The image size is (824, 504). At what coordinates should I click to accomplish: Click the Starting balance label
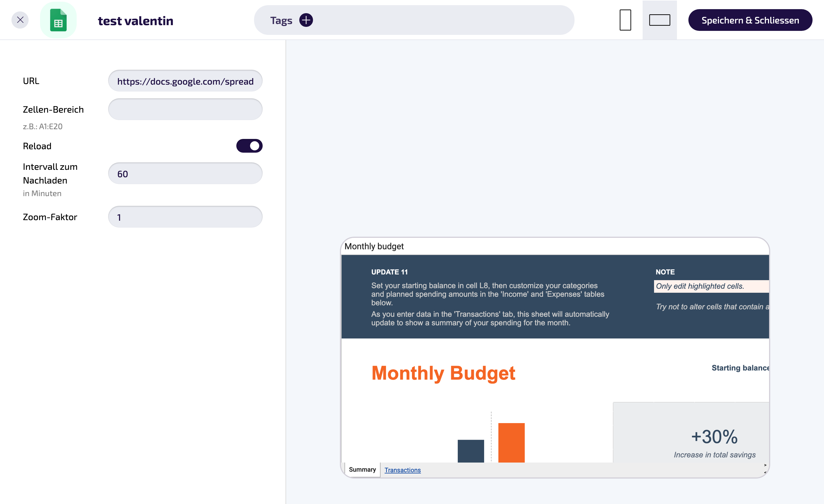(x=740, y=368)
